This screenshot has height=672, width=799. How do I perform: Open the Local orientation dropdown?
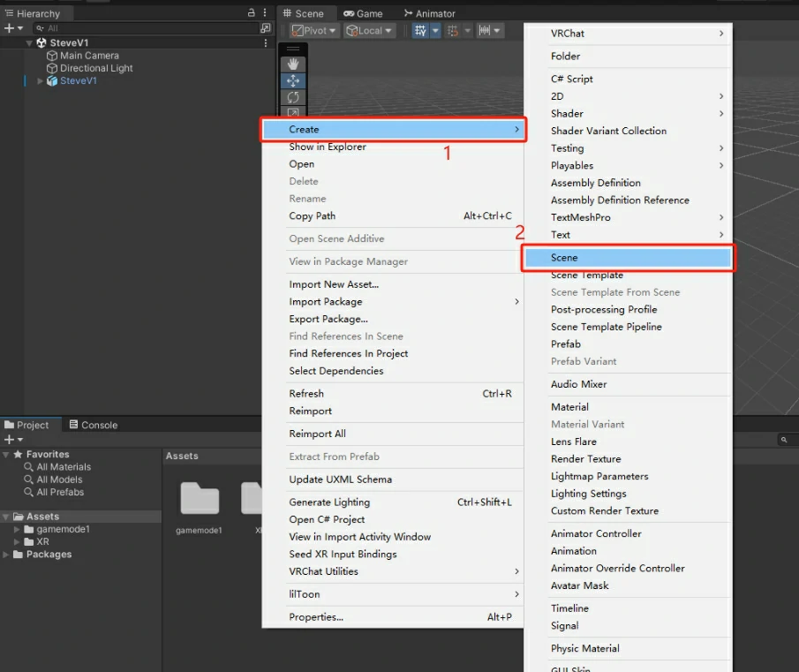370,30
